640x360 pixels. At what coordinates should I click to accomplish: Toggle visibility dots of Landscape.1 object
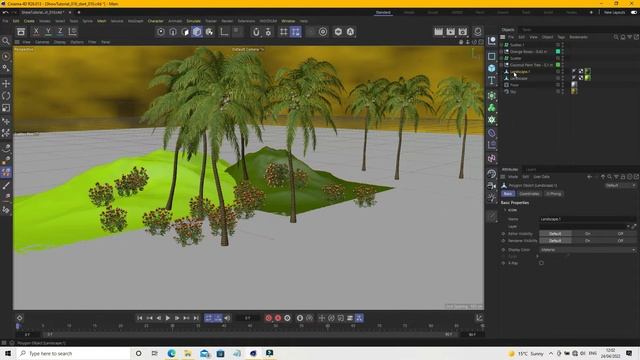click(563, 71)
